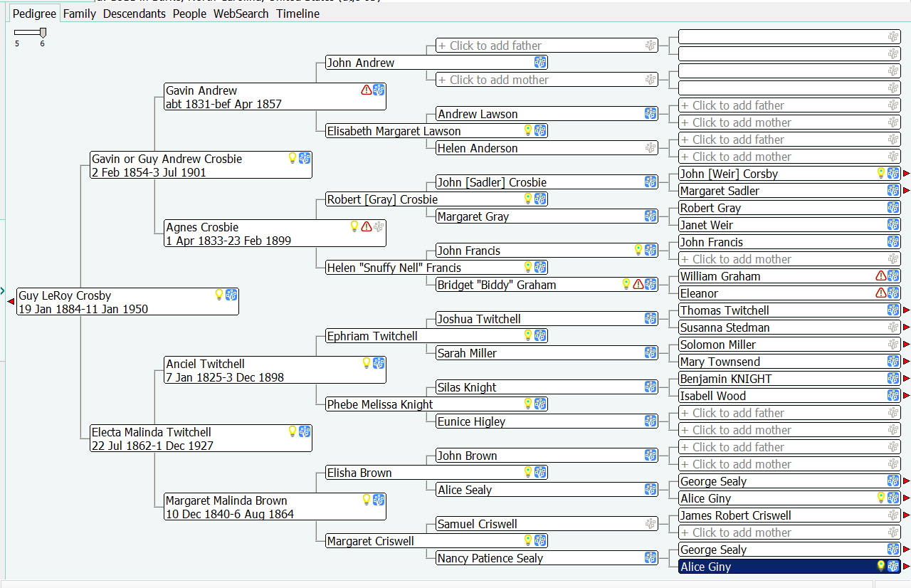The height and width of the screenshot is (588, 911).
Task: Click FamilySearch icon on Electa Malinda Twitchell
Action: (x=305, y=431)
